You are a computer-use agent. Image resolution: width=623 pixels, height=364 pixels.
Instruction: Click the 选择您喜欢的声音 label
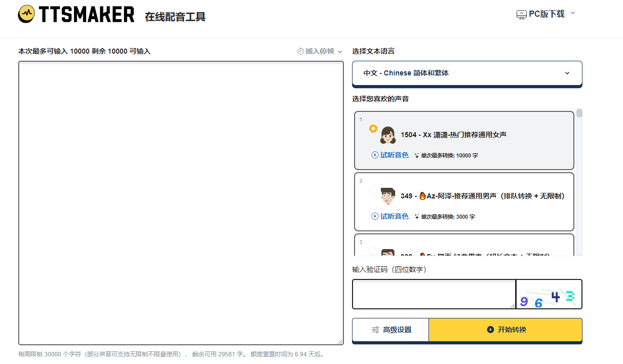pos(380,99)
